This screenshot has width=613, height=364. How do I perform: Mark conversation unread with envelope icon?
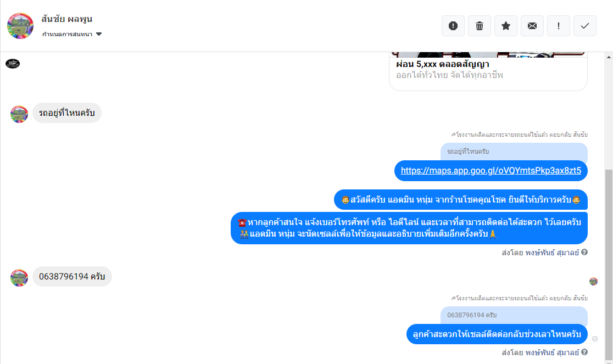[532, 26]
